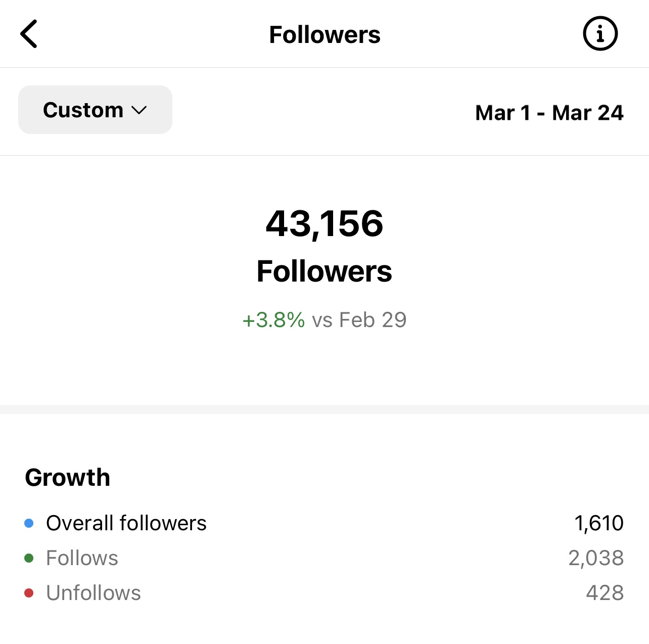649x644 pixels.
Task: Select the Mar 1 - Mar 24 date range
Action: 549,113
